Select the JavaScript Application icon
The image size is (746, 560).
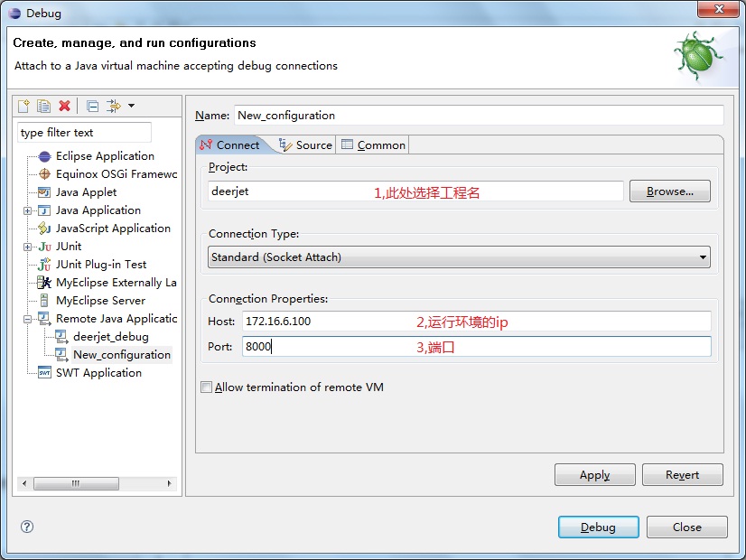tap(44, 229)
